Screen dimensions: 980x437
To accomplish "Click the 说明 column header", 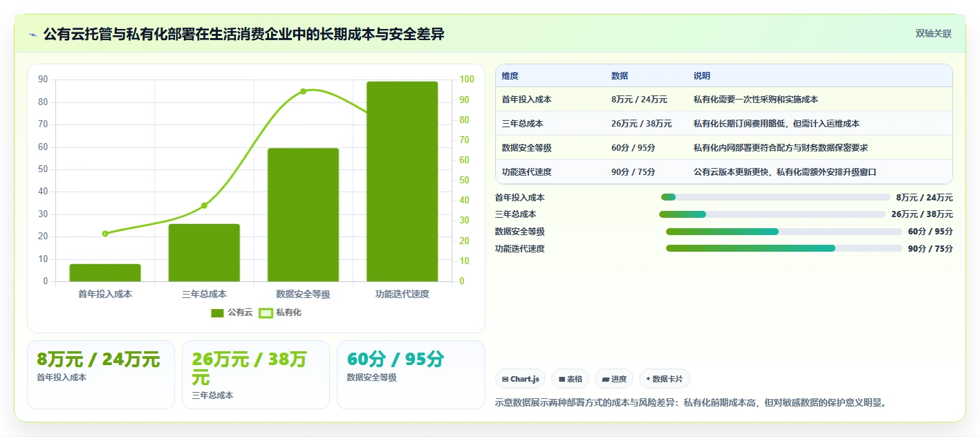I will pos(702,76).
